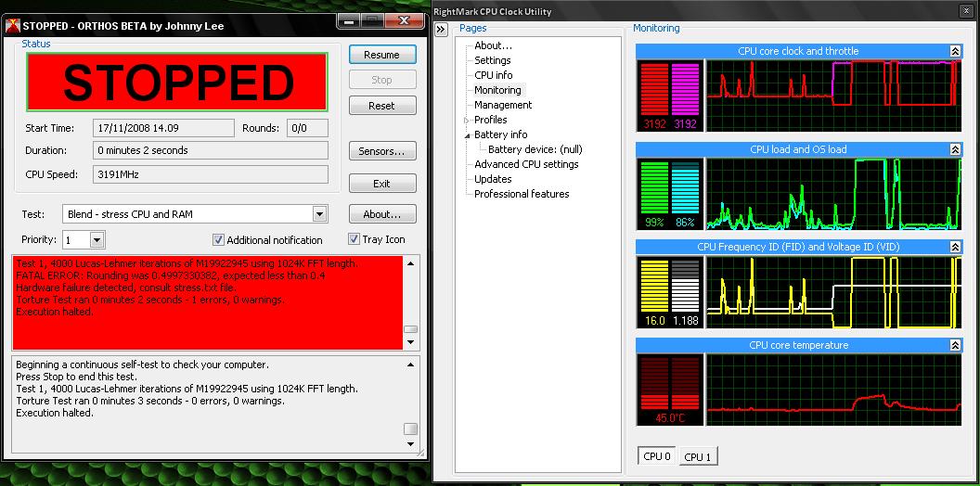This screenshot has height=486, width=980.
Task: Collapse the Battery info tree node
Action: pos(466,134)
